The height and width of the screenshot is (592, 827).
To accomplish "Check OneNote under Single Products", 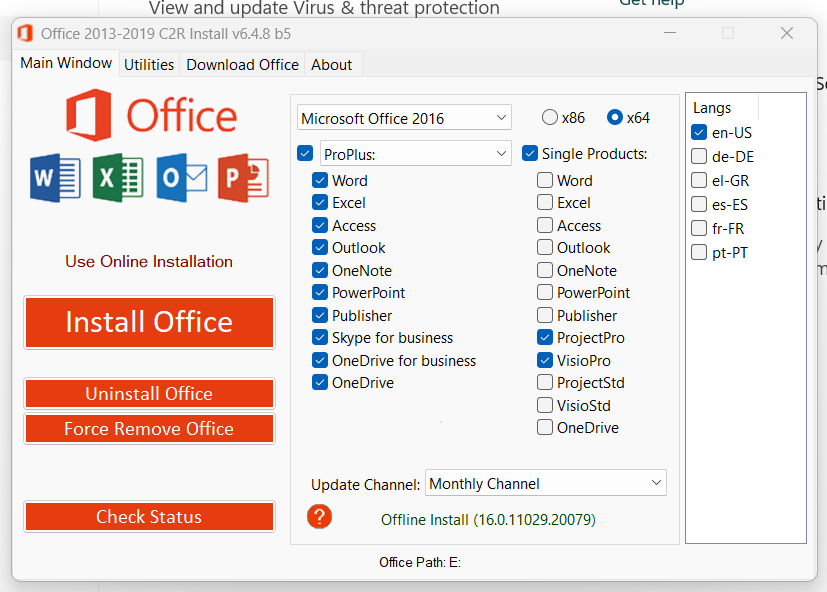I will coord(545,270).
